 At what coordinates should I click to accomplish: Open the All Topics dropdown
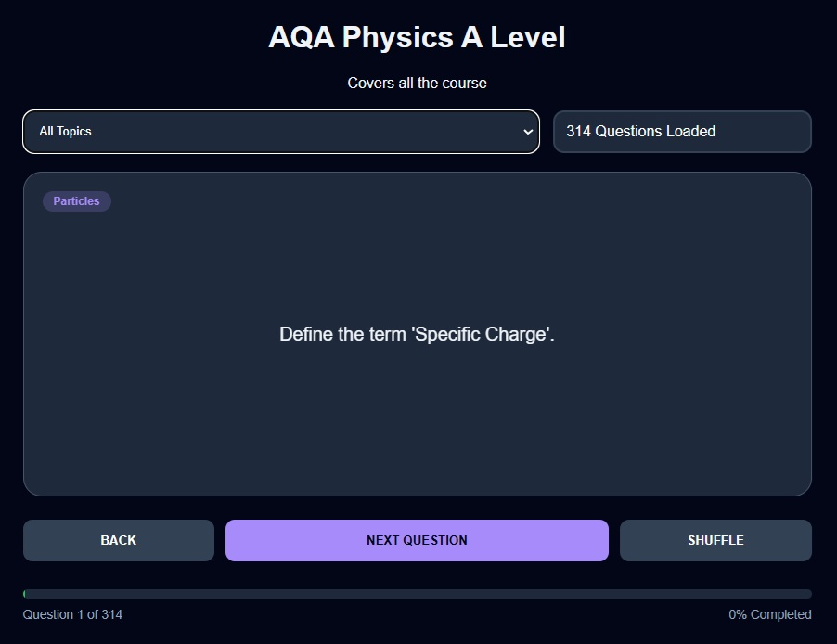[x=280, y=132]
